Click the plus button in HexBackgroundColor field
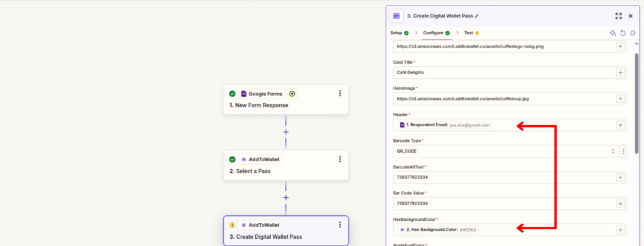The height and width of the screenshot is (246, 644). coord(620,230)
